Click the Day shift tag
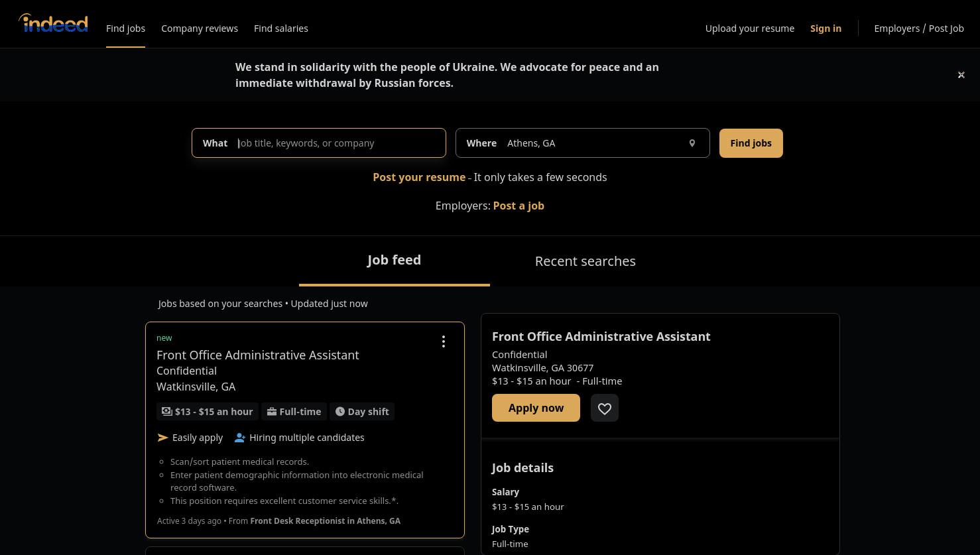Image resolution: width=980 pixels, height=555 pixels. coord(362,412)
